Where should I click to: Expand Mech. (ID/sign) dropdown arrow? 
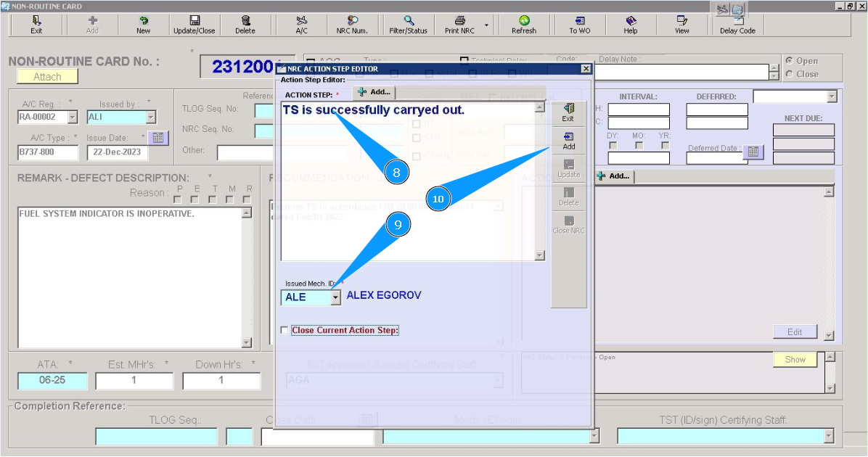(x=594, y=436)
